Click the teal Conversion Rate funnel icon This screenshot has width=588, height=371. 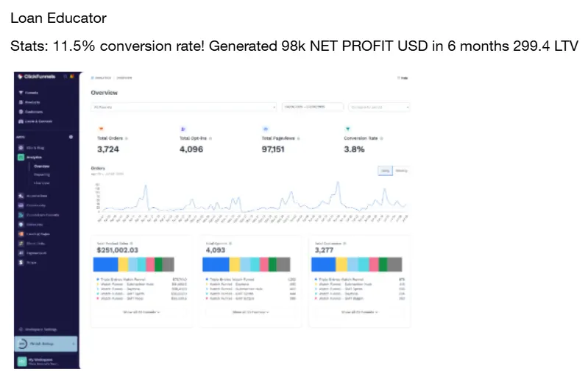347,129
